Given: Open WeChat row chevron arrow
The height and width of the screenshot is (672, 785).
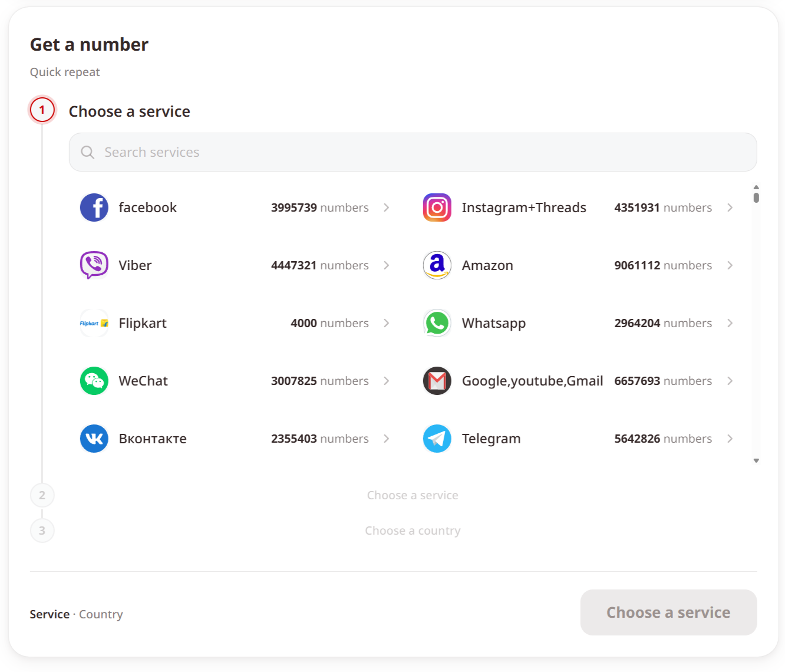Looking at the screenshot, I should coord(387,381).
